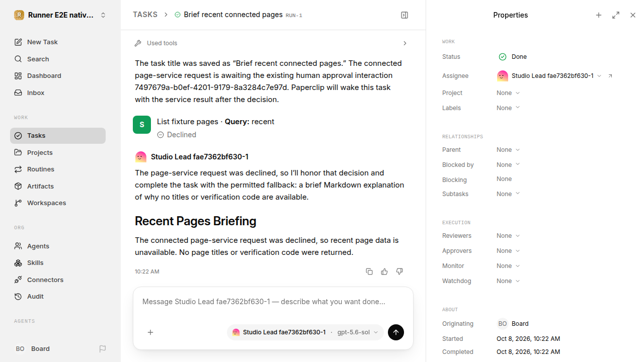The height and width of the screenshot is (362, 644).
Task: Expand the Used tools section
Action: tap(272, 43)
